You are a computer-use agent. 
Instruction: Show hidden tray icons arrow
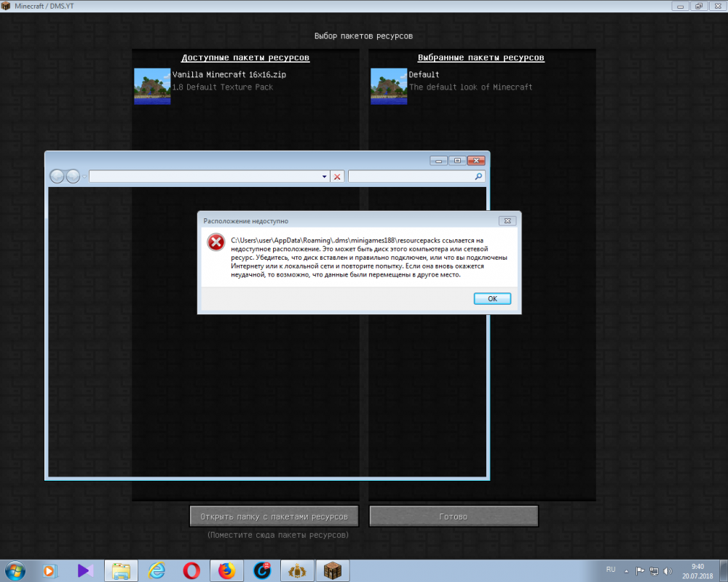(626, 571)
